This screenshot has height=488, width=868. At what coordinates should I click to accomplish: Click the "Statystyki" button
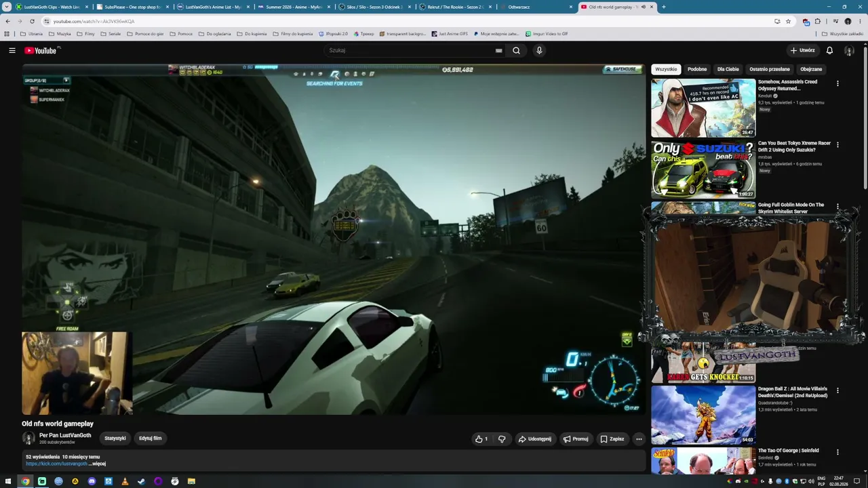[115, 439]
